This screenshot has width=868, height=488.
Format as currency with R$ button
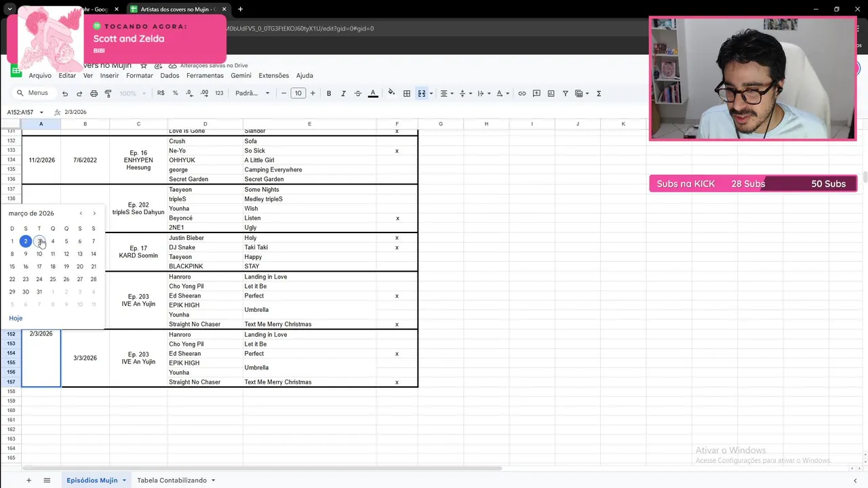[161, 94]
